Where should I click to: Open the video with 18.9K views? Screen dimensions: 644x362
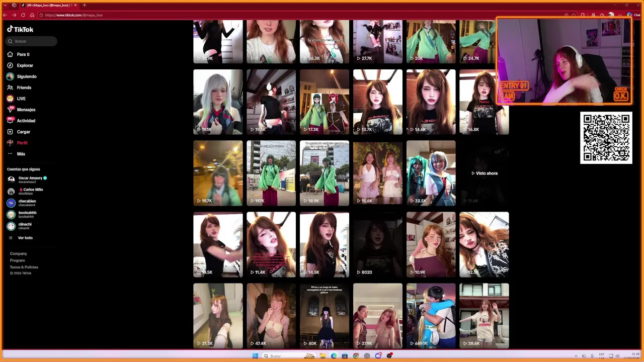click(x=325, y=173)
